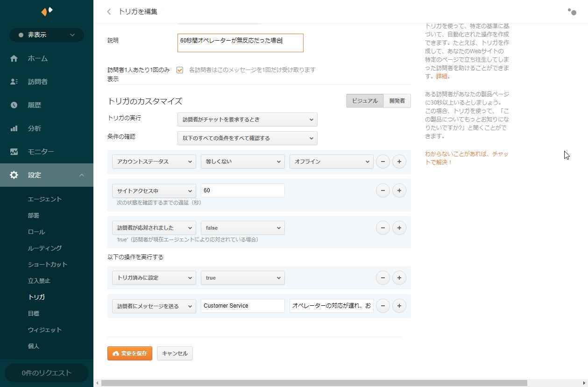Open ロール settings page
The image size is (588, 387).
[36, 232]
